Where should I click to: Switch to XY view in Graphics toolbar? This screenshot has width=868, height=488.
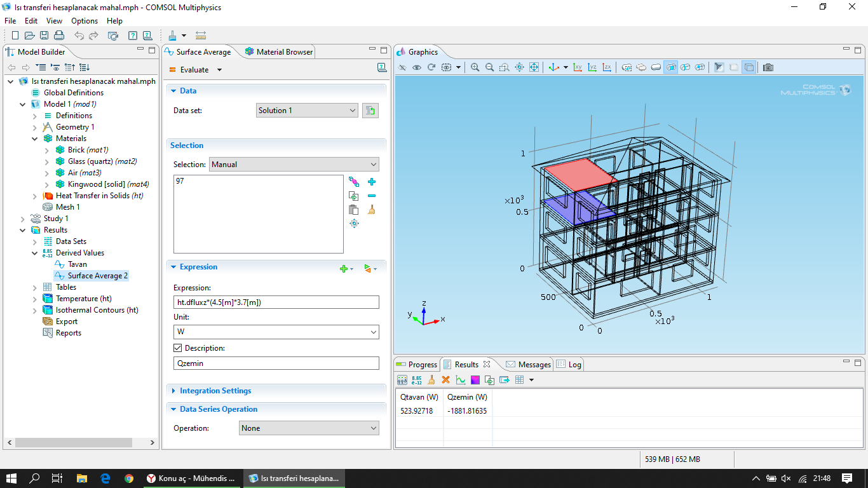578,67
